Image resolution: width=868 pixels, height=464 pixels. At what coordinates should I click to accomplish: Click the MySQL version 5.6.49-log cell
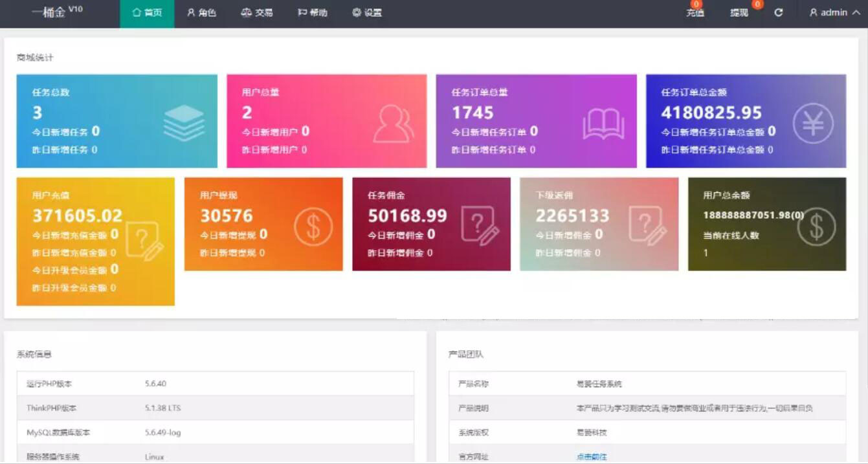pyautogui.click(x=162, y=432)
